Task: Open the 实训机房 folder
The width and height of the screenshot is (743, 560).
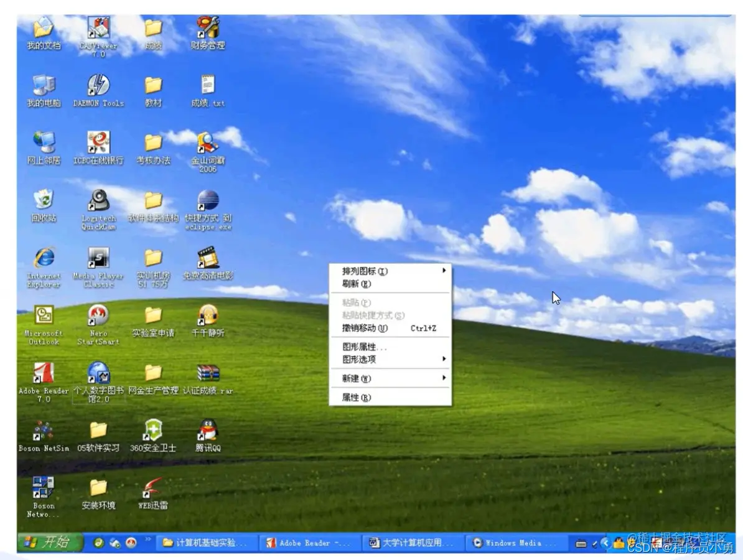Action: click(x=153, y=268)
